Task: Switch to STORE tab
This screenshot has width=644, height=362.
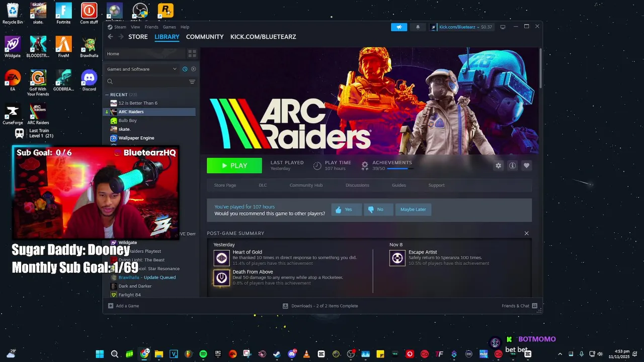Action: [x=138, y=37]
